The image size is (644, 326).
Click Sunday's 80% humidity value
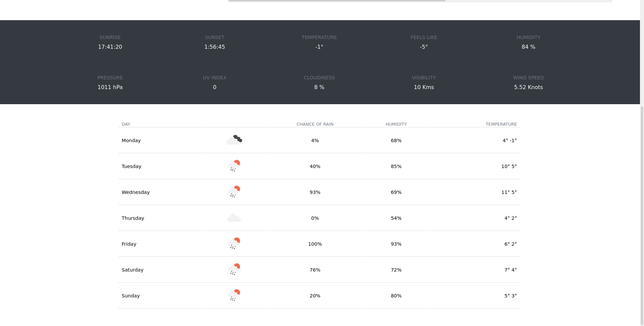tap(396, 296)
